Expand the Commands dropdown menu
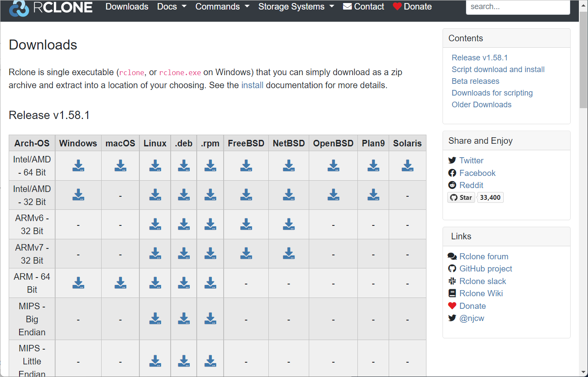The image size is (588, 377). tap(222, 7)
